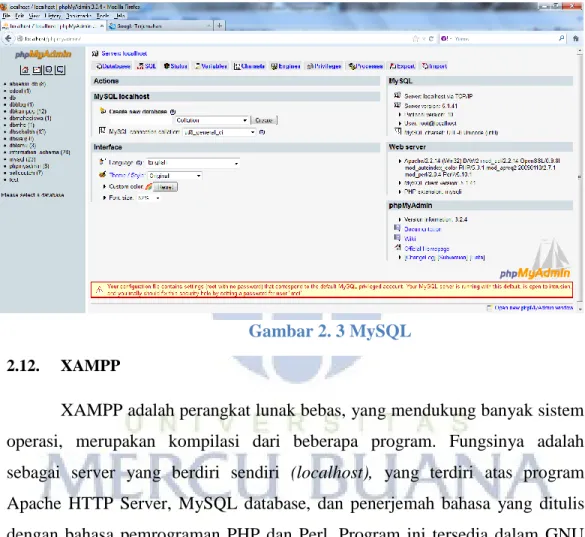The width and height of the screenshot is (585, 537).
Task: Click the Server: localhost link
Action: click(124, 54)
